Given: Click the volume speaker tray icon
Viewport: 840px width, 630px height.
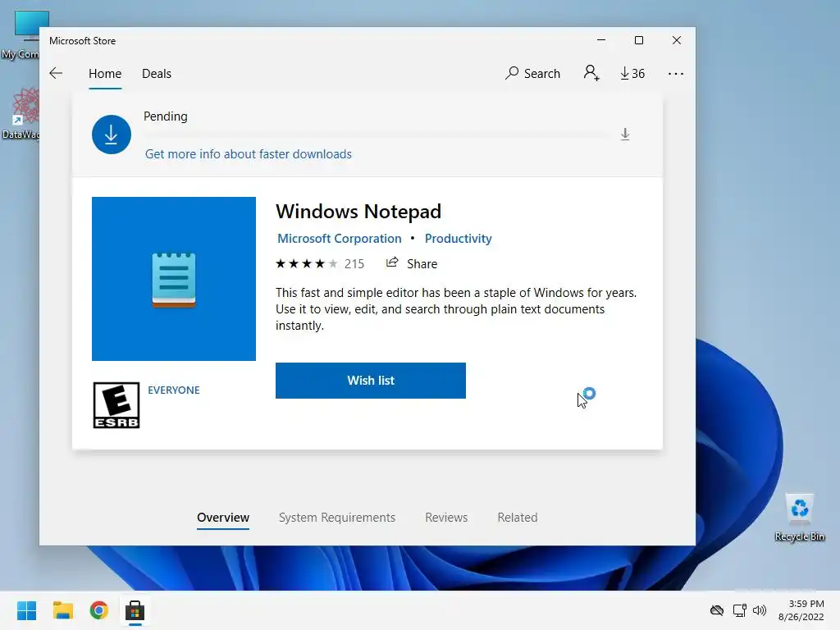Looking at the screenshot, I should click(x=760, y=610).
